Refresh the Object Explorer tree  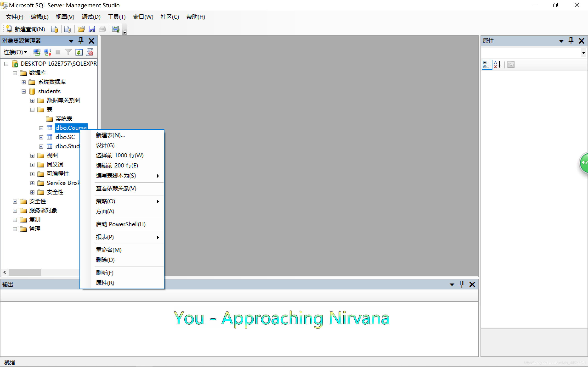pos(79,52)
